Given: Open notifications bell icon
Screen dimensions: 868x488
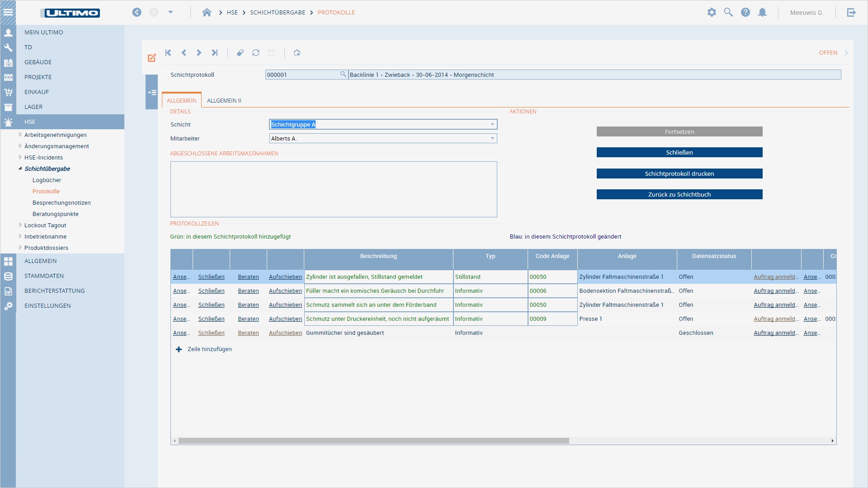Looking at the screenshot, I should tap(762, 13).
